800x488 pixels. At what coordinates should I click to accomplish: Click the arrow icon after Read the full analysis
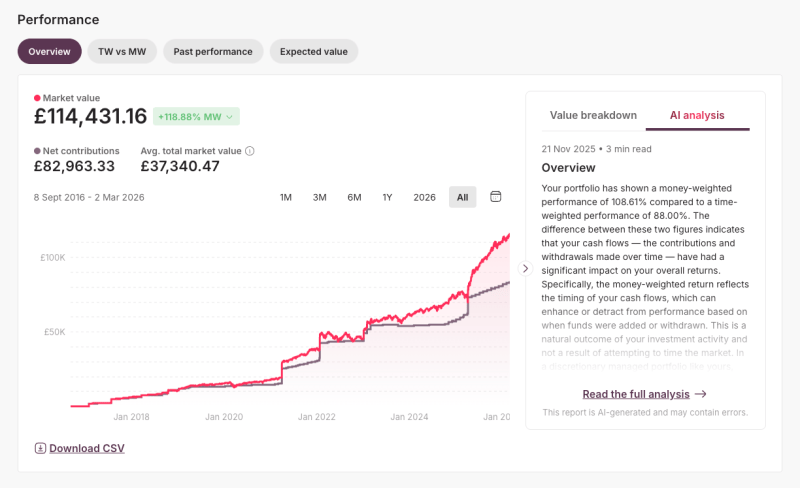click(x=701, y=394)
